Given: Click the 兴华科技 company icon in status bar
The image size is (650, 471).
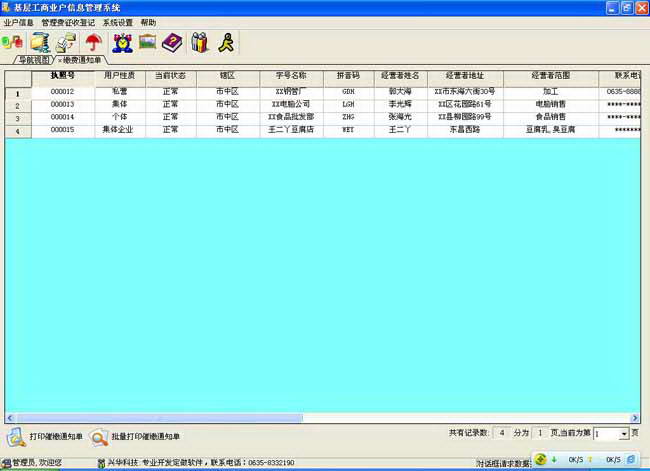Looking at the screenshot, I should (x=101, y=463).
